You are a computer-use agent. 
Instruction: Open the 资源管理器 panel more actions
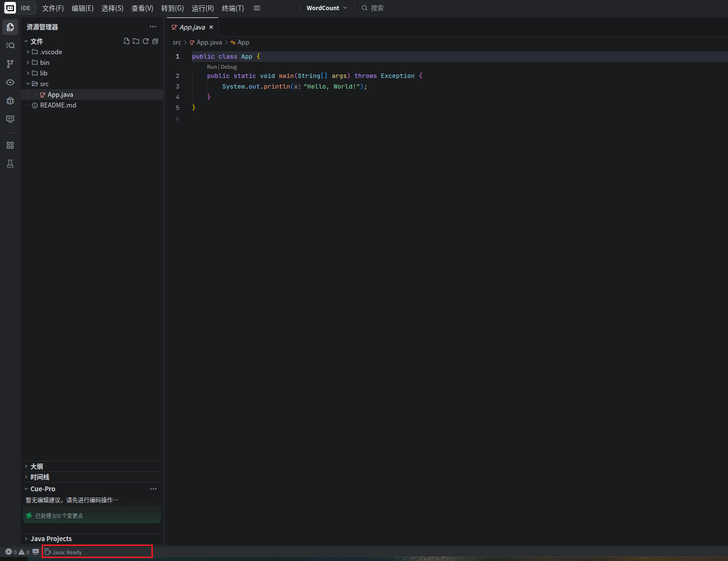click(x=153, y=27)
